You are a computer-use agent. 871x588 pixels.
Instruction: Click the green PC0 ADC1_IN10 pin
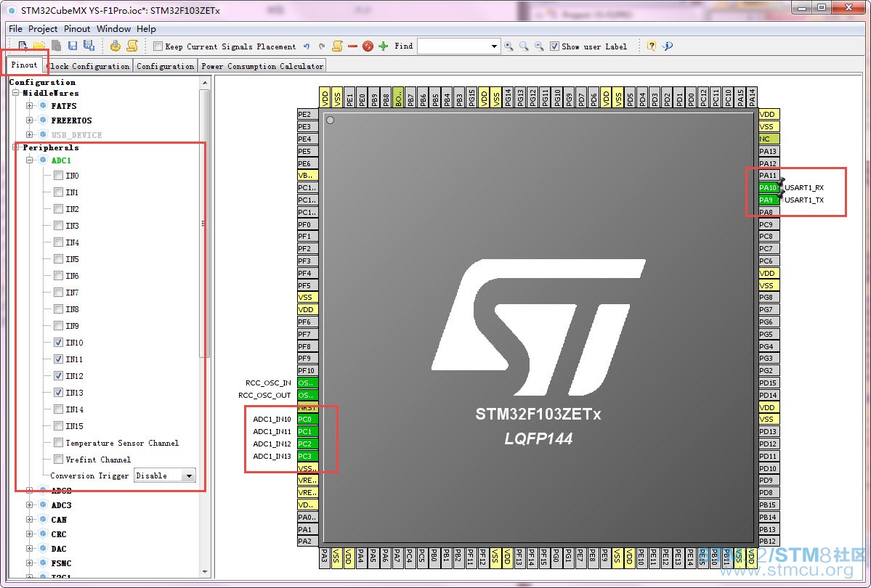[x=308, y=419]
